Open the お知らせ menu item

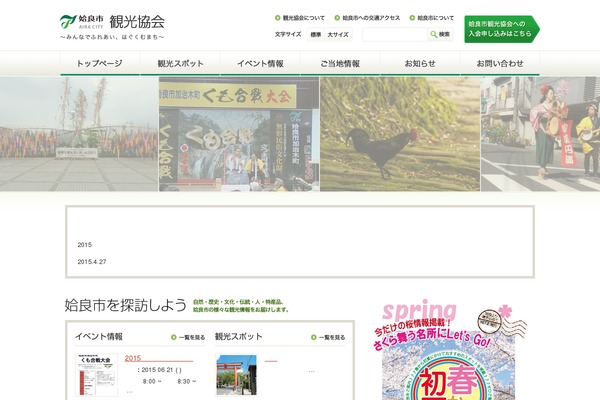point(420,64)
